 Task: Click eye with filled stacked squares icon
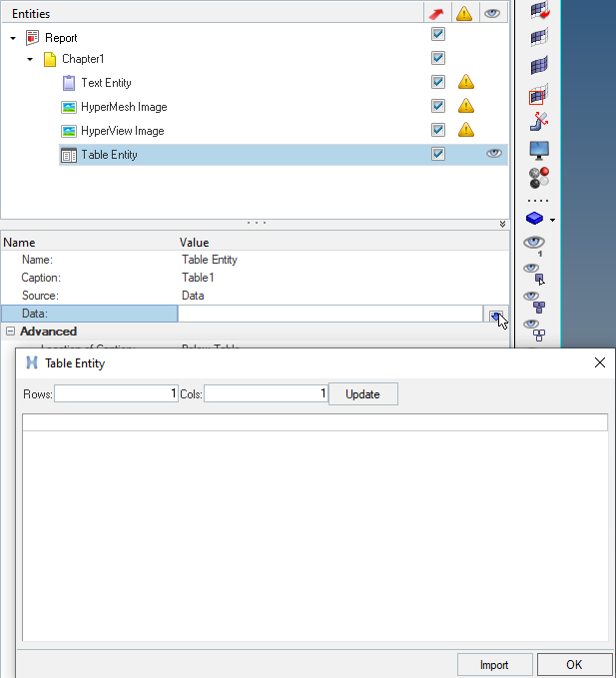click(534, 302)
